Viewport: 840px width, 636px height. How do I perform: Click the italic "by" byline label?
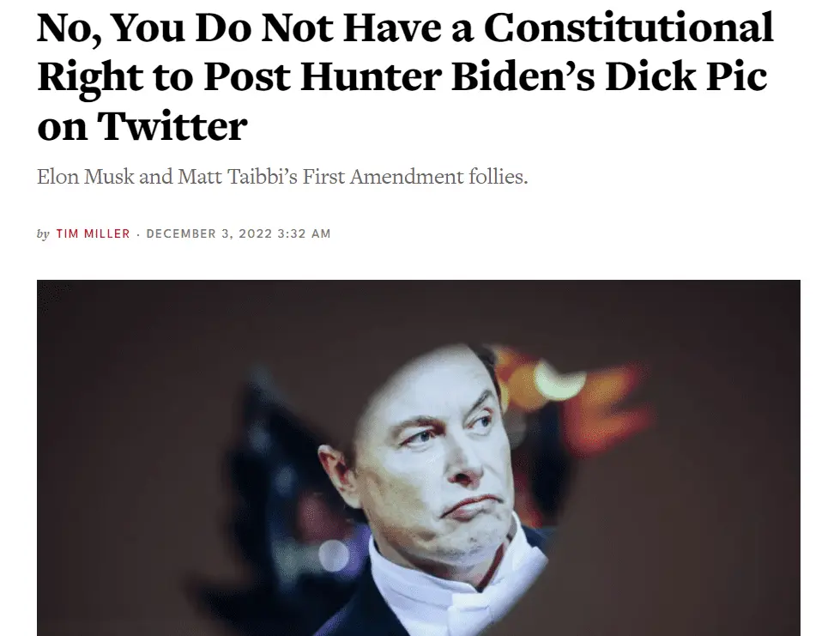point(43,234)
